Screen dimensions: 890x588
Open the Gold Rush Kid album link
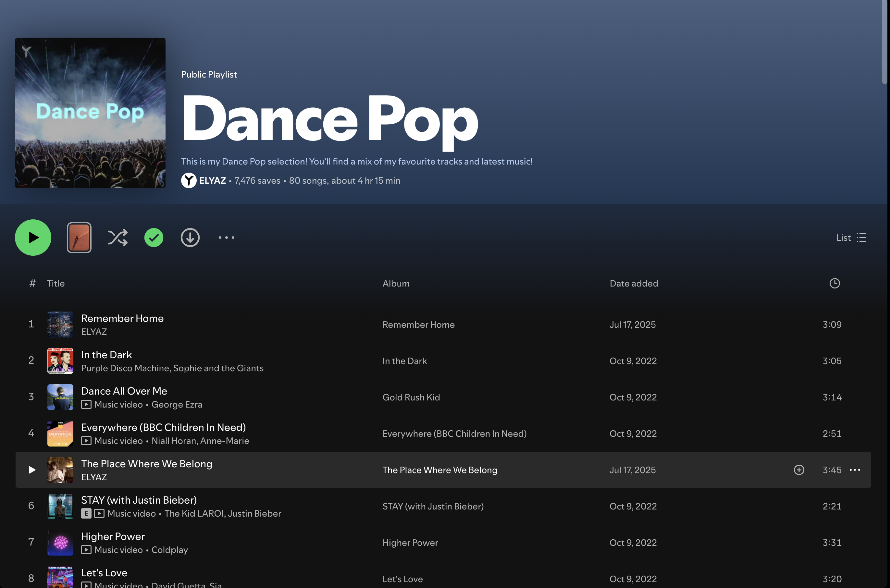[x=411, y=398]
